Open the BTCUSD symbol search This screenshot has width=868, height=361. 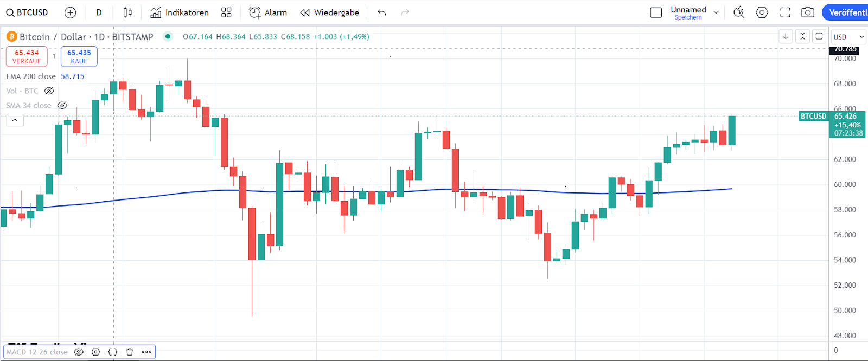(x=27, y=12)
